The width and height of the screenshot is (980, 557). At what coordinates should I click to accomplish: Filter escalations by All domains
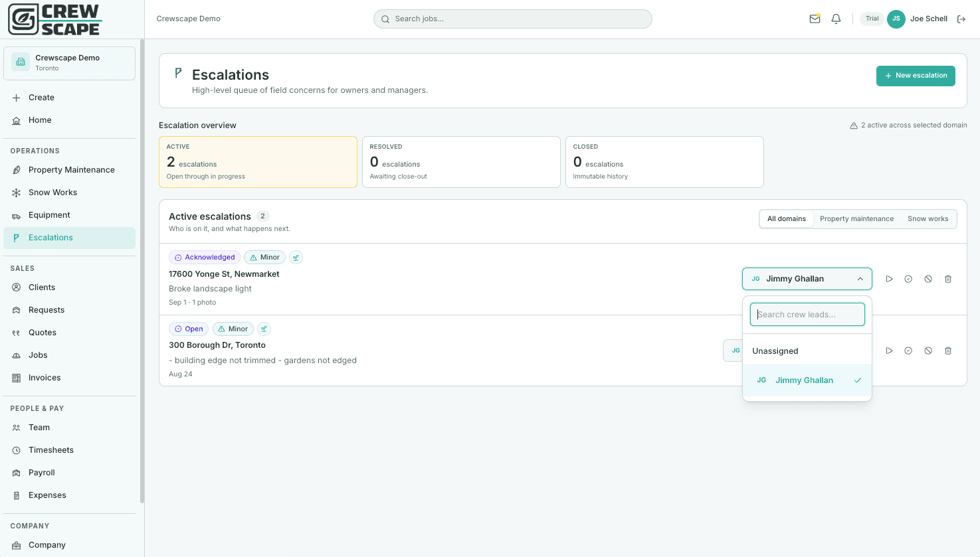787,219
